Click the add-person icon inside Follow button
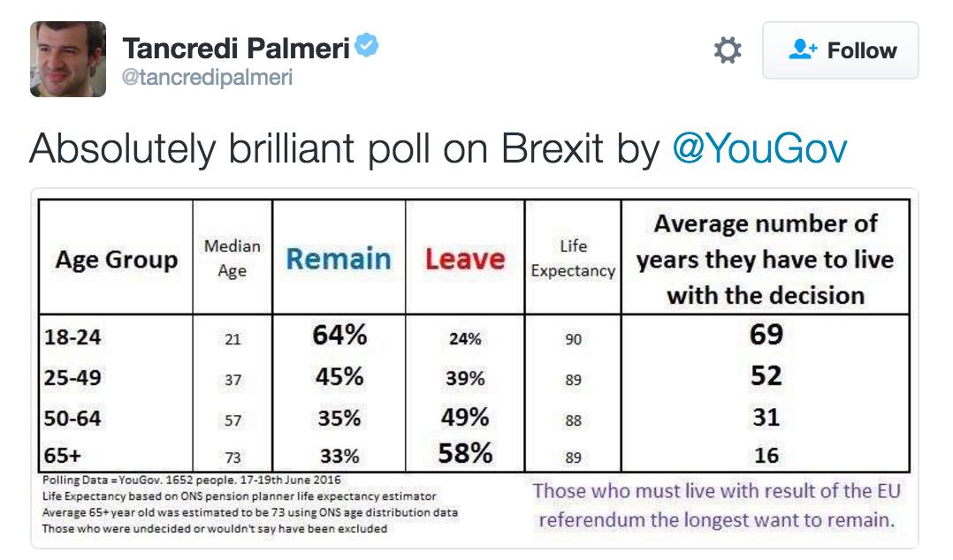 click(x=803, y=50)
